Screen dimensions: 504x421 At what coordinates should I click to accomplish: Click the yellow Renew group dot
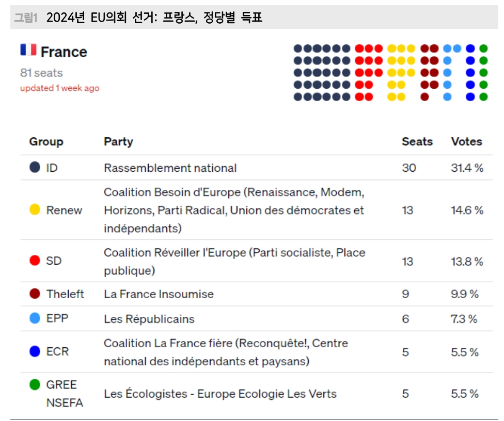(x=35, y=209)
